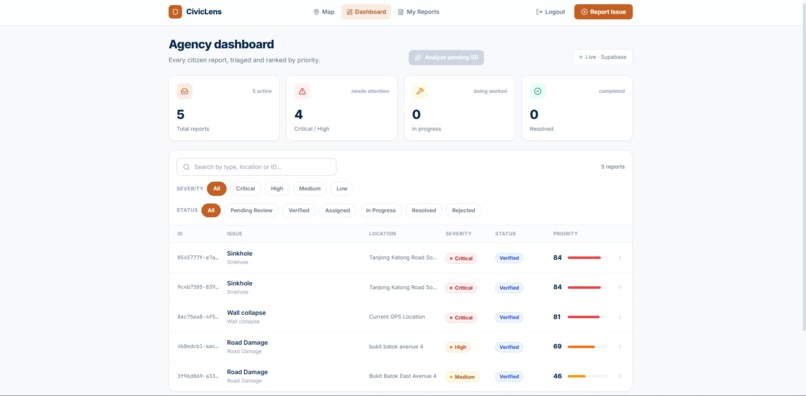The image size is (806, 396).
Task: Click the SEVERITY column header
Action: pyautogui.click(x=458, y=234)
